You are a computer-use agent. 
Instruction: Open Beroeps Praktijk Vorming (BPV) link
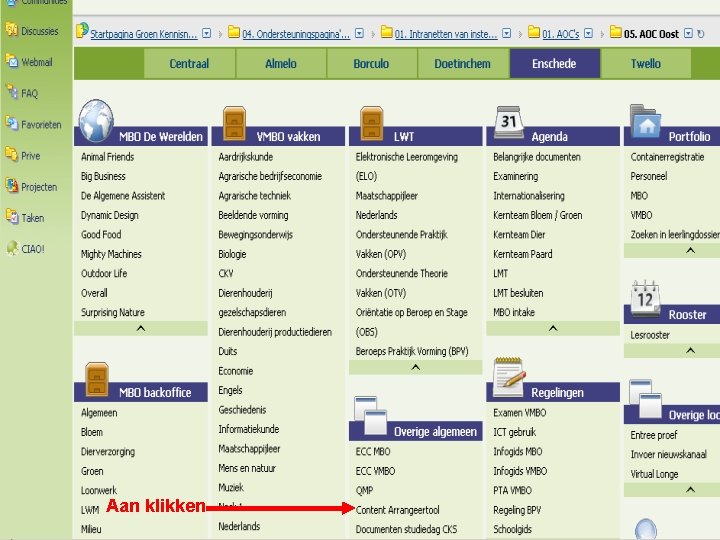coord(412,351)
